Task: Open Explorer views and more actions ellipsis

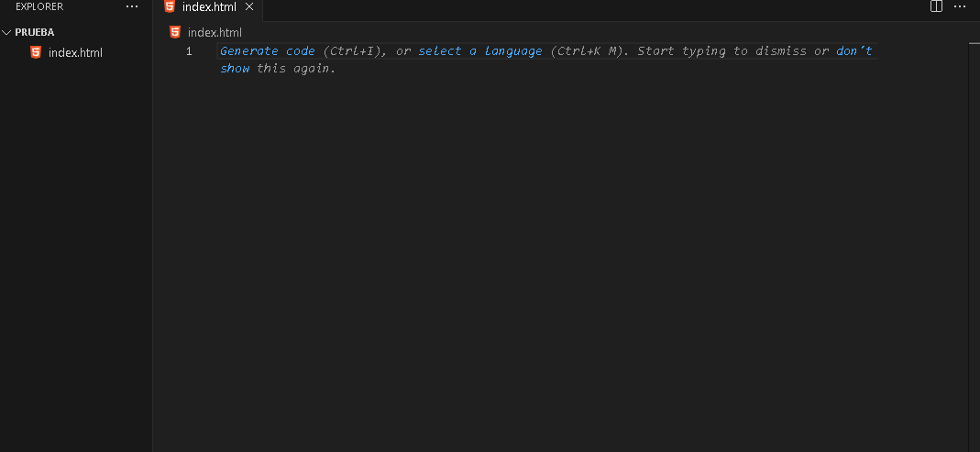Action: (132, 7)
